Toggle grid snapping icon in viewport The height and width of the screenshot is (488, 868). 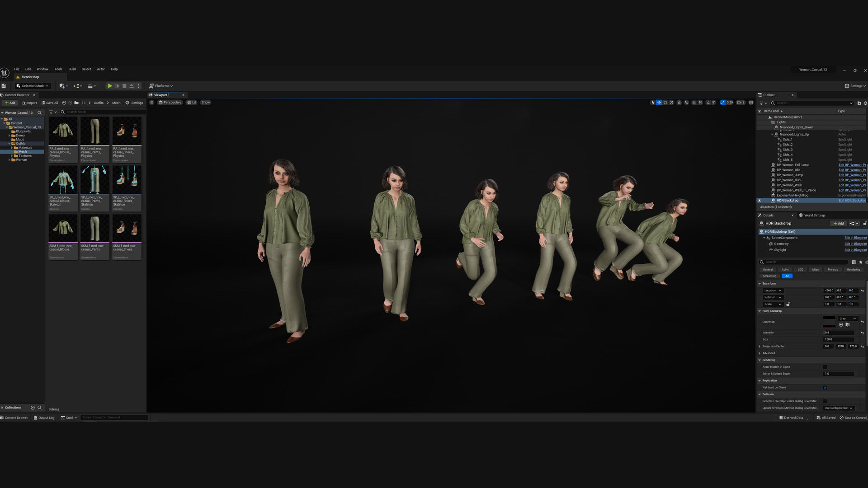[694, 103]
